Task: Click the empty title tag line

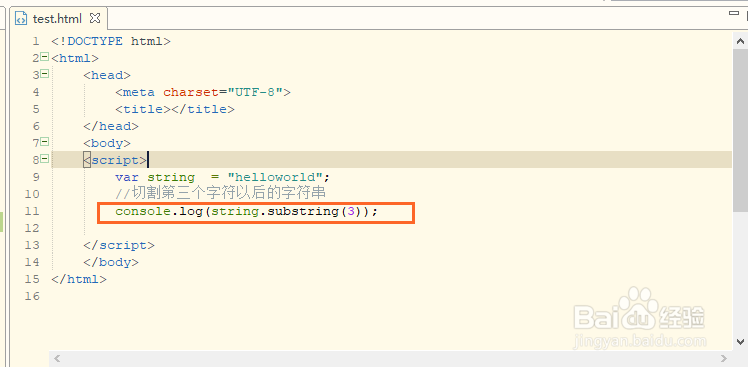Action: click(x=175, y=109)
